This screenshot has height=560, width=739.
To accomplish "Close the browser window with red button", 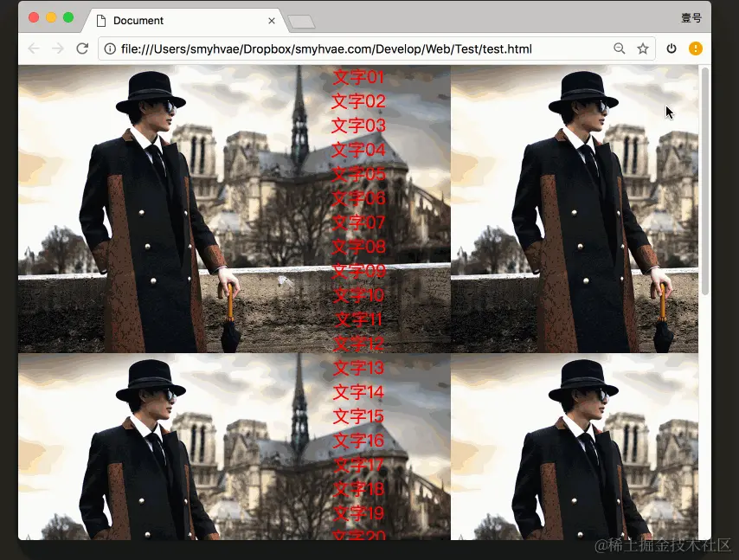I will tap(34, 17).
